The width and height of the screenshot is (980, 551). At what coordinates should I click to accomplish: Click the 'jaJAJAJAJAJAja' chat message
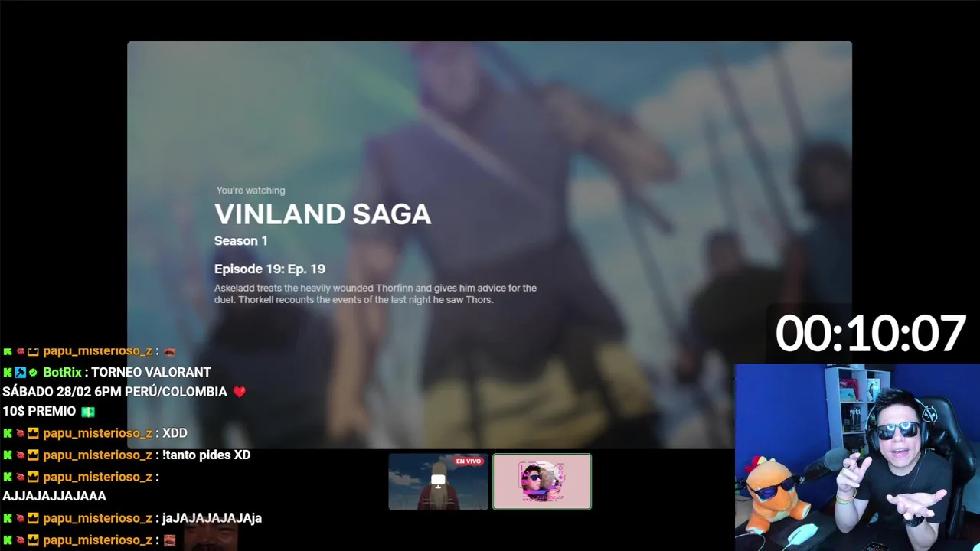(212, 518)
